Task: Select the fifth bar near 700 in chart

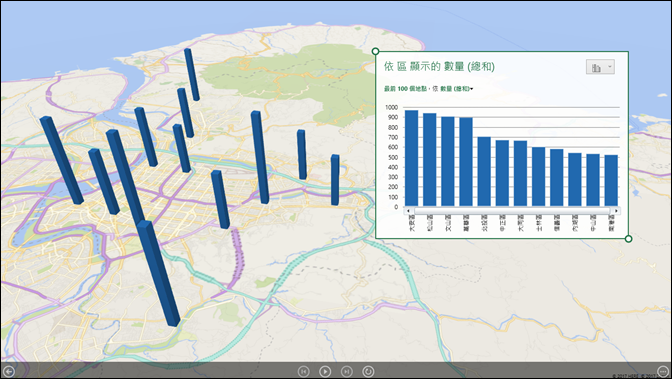Action: 484,171
